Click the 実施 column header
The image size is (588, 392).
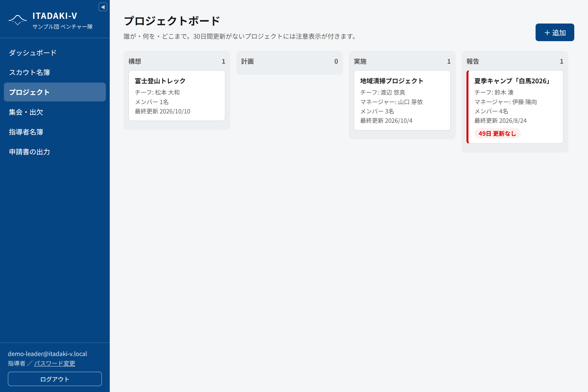pos(360,61)
